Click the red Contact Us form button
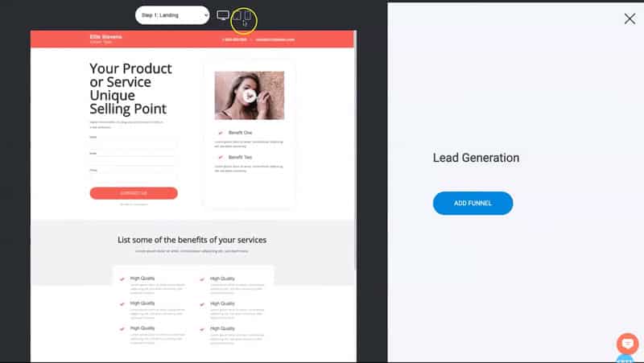Image resolution: width=644 pixels, height=363 pixels. [x=134, y=193]
